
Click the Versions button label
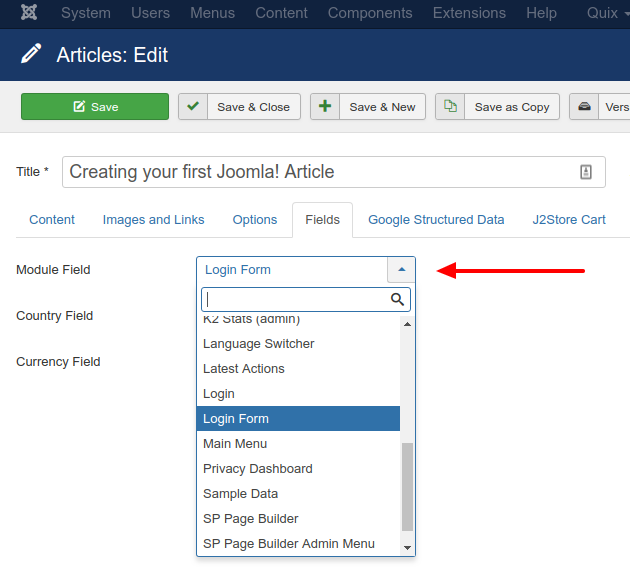click(617, 107)
